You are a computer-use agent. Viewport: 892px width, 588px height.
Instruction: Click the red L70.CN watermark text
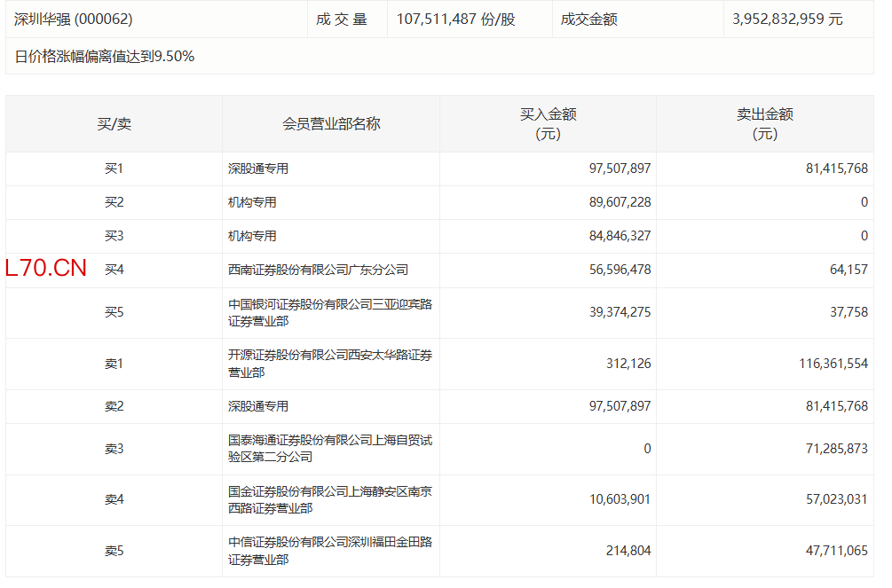tap(46, 269)
